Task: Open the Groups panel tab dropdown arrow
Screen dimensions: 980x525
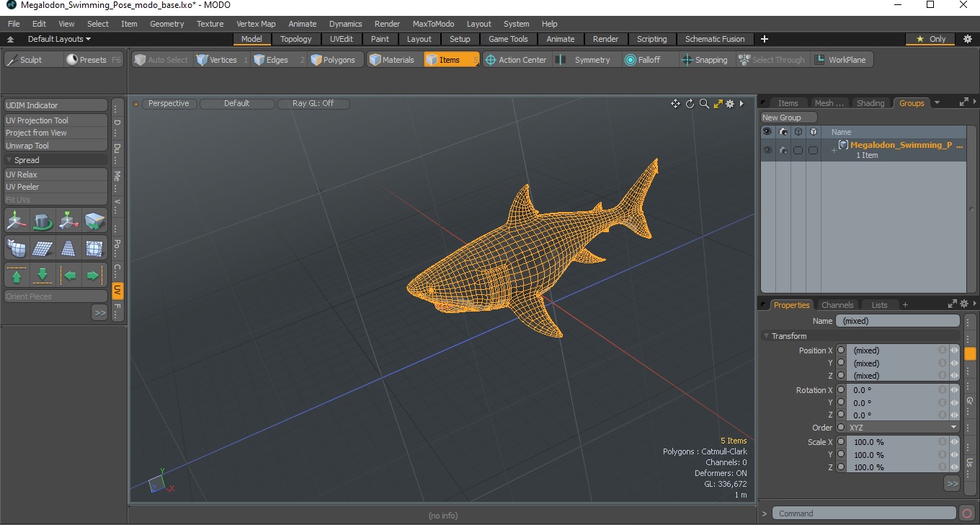Action: (937, 103)
